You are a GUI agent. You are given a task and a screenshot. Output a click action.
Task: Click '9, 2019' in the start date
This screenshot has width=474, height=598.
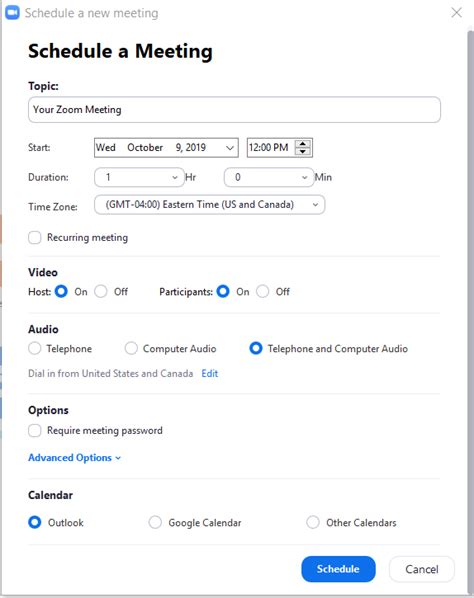click(191, 148)
